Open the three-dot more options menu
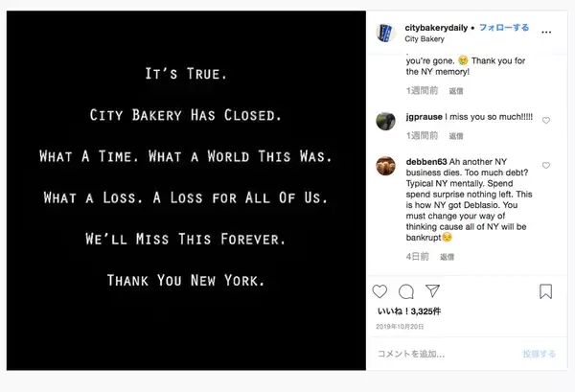The height and width of the screenshot is (392, 575). point(545,32)
